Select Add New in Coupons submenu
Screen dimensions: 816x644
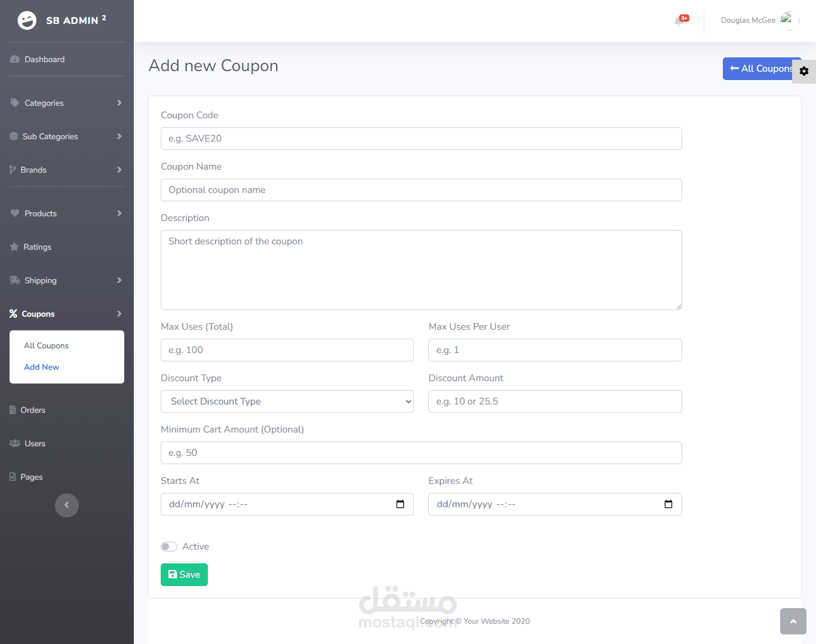click(41, 367)
